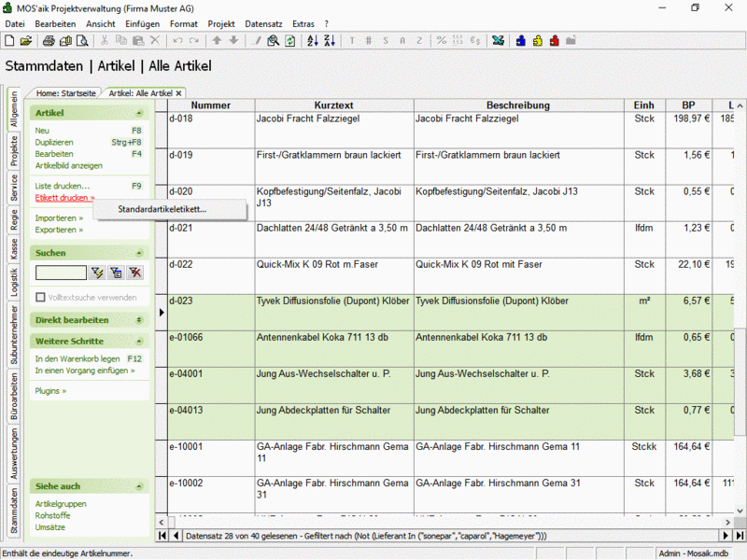Viewport: 747px width, 560px height.
Task: Click the Open folder toolbar icon
Action: pyautogui.click(x=26, y=41)
